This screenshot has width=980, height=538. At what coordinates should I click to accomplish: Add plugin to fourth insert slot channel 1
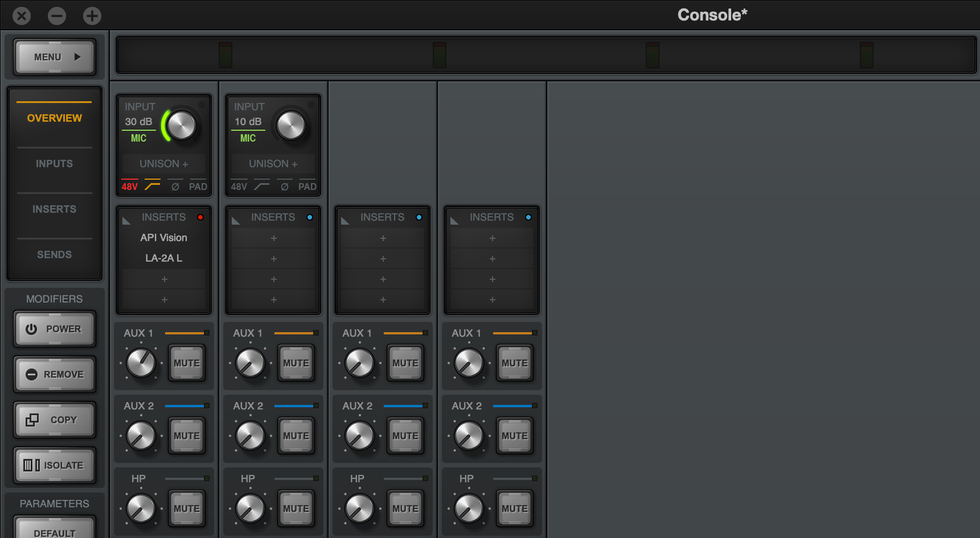[x=164, y=299]
